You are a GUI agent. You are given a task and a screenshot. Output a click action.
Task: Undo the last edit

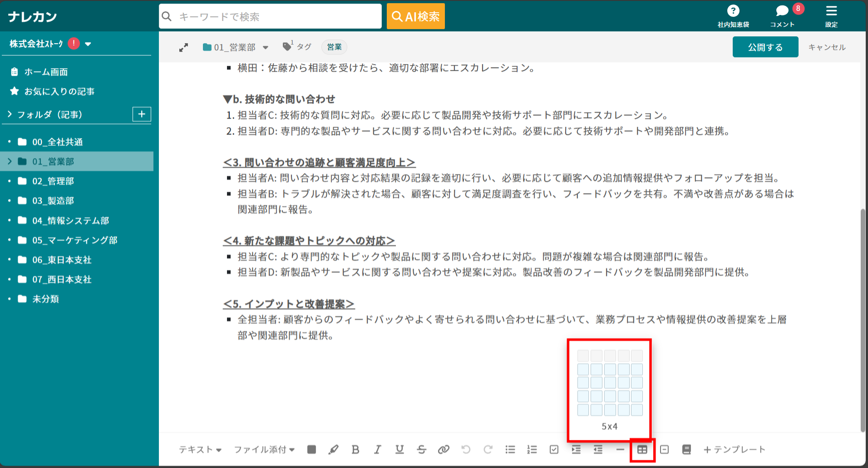(466, 449)
